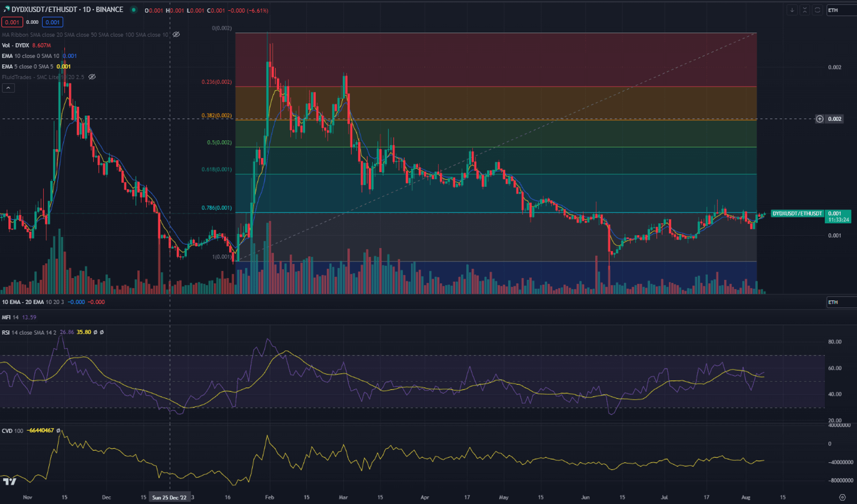Select the EMA 10 close indicator legend
Screen dimensions: 857x504
coord(30,56)
